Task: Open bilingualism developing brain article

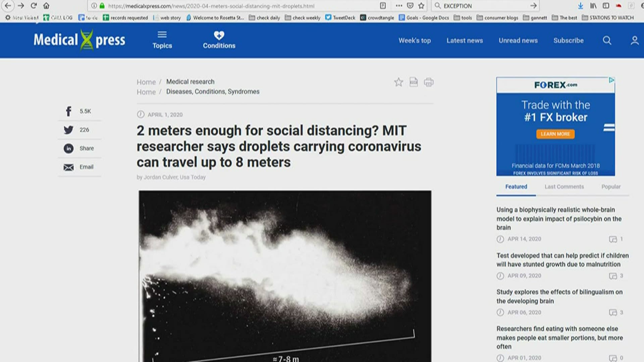Action: (x=559, y=296)
